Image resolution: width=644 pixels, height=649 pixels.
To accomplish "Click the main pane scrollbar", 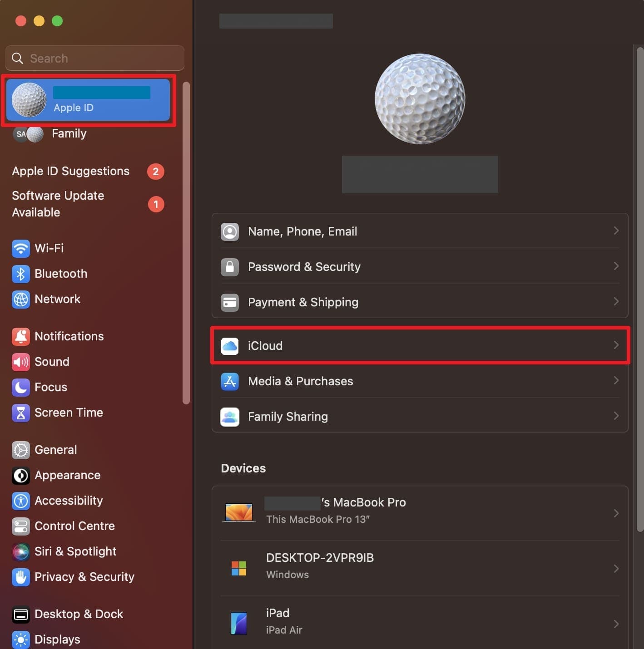I will [x=640, y=289].
